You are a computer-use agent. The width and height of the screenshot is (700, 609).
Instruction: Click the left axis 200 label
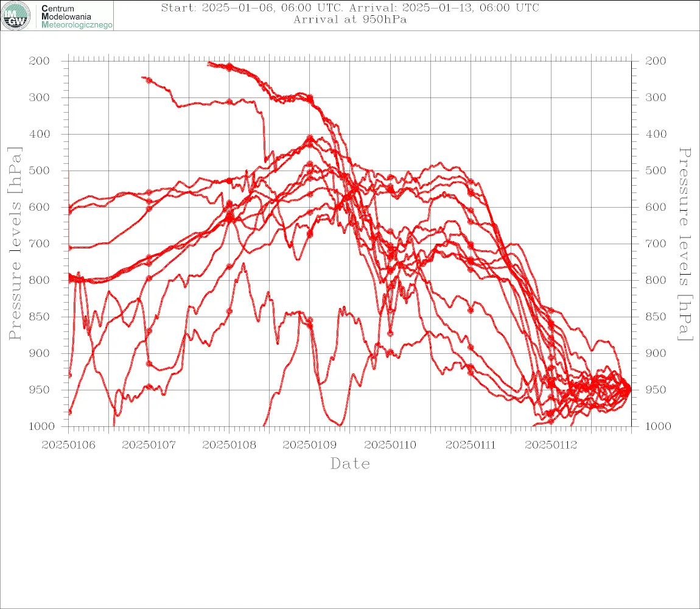40,61
